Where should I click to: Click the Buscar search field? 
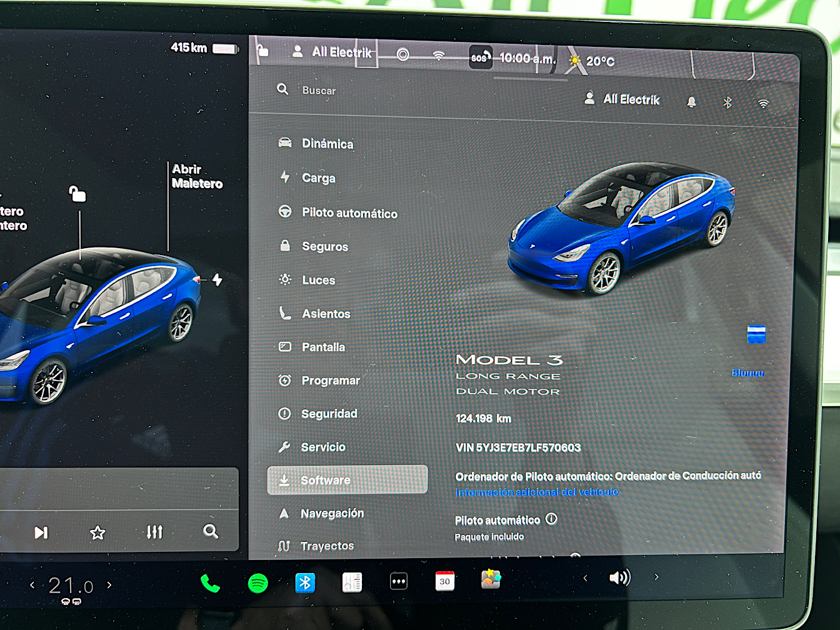point(319,91)
